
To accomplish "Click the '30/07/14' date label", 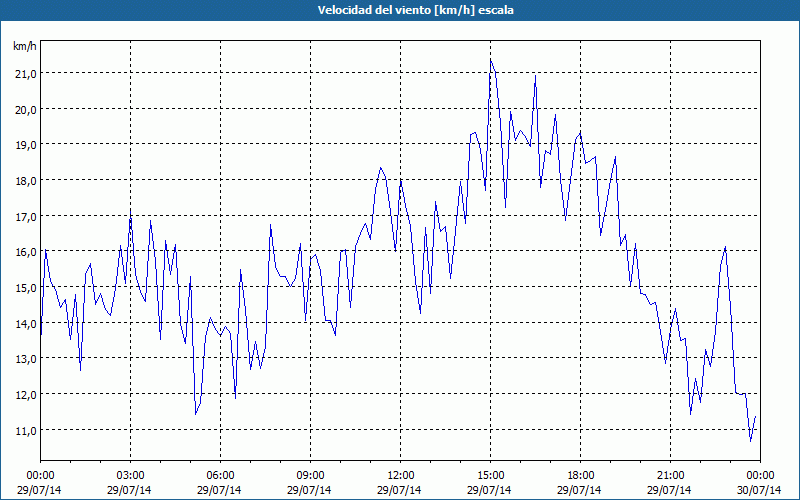I will (759, 490).
